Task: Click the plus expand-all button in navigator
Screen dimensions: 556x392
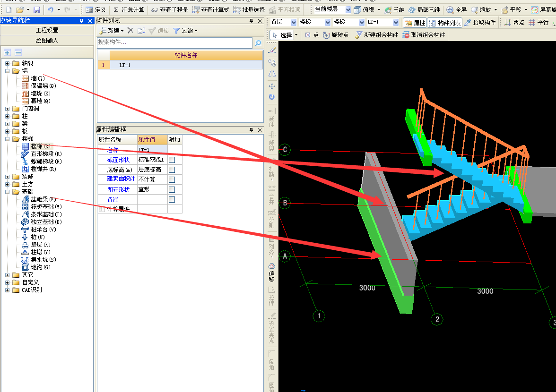Action: [x=7, y=53]
